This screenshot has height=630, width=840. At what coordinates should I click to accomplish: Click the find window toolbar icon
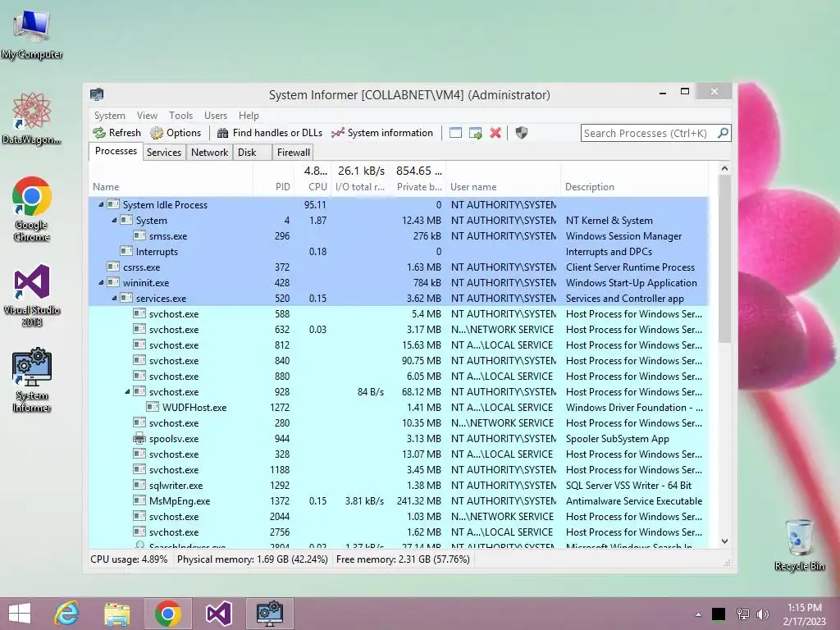[455, 133]
